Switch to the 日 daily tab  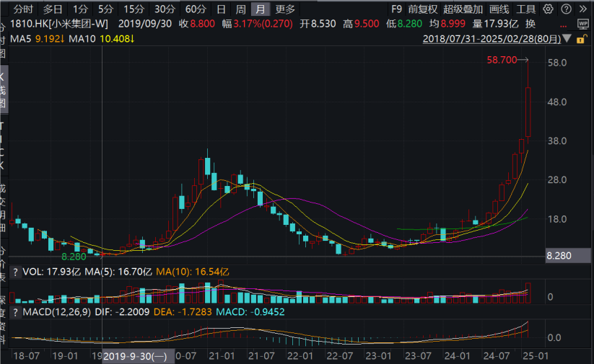click(x=222, y=9)
